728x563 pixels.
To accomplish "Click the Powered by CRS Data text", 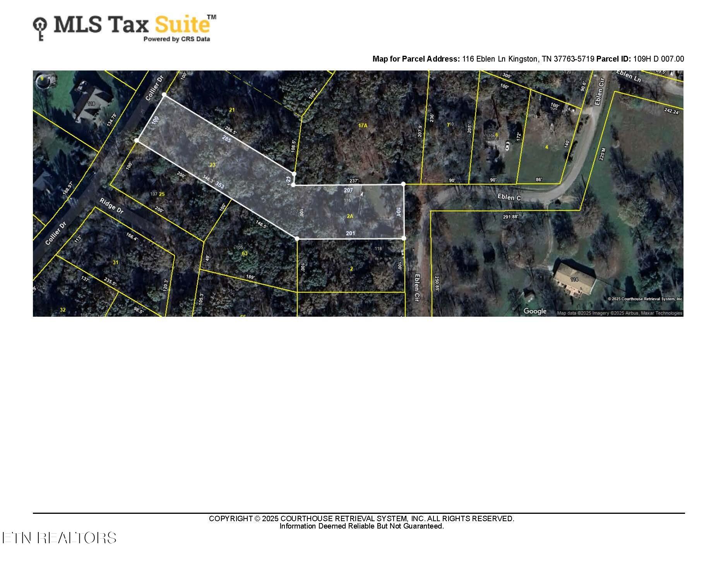I will pyautogui.click(x=176, y=39).
